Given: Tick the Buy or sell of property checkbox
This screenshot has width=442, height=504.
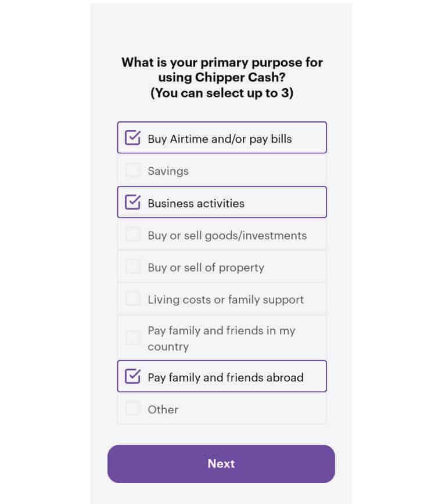Looking at the screenshot, I should 133,267.
